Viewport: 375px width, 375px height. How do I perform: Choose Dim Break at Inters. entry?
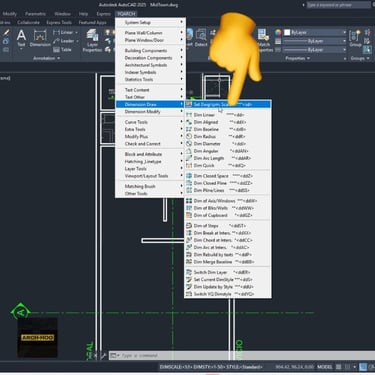click(x=228, y=233)
